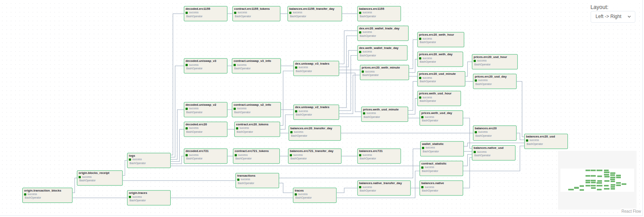Click the balances.erc1155 node
The width and height of the screenshot is (644, 217).
[379, 14]
